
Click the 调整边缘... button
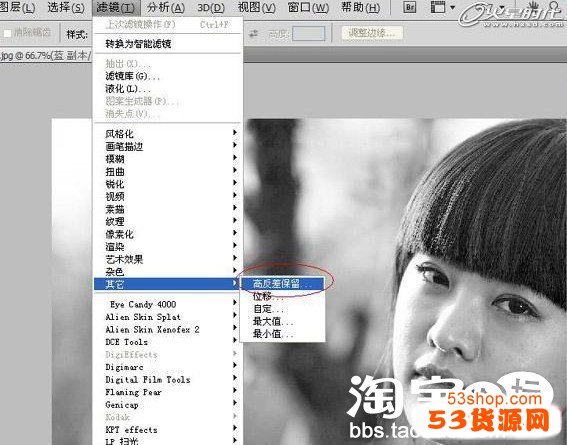click(372, 33)
